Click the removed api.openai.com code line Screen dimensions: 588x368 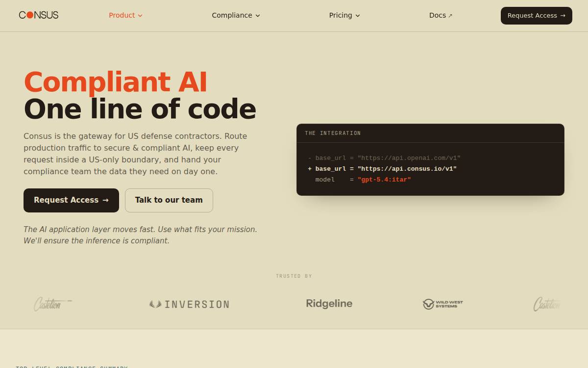pos(384,158)
